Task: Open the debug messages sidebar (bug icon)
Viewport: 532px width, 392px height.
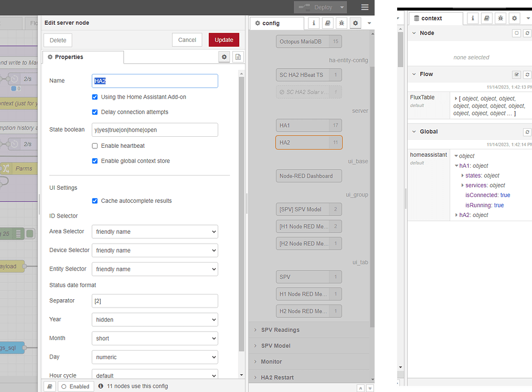Action: (342, 23)
